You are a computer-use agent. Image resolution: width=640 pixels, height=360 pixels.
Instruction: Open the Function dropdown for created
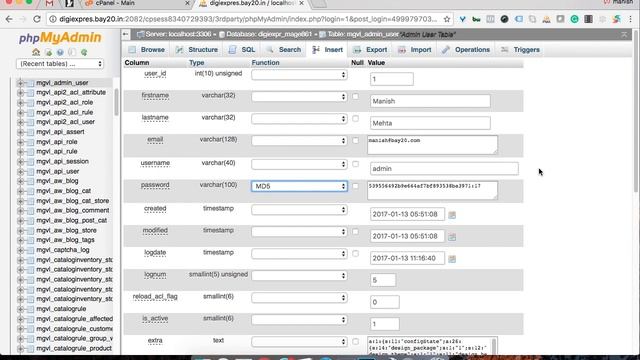(x=299, y=210)
